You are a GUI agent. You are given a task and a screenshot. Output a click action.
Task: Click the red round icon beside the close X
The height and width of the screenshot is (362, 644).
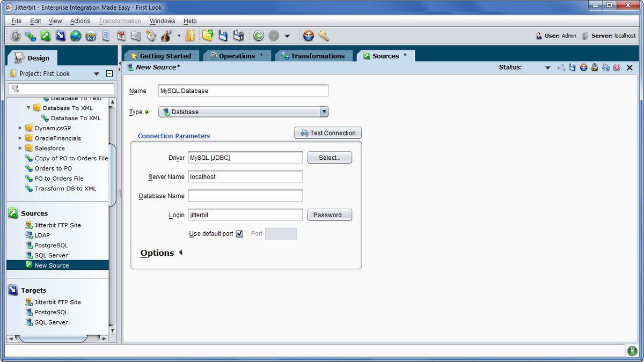617,68
